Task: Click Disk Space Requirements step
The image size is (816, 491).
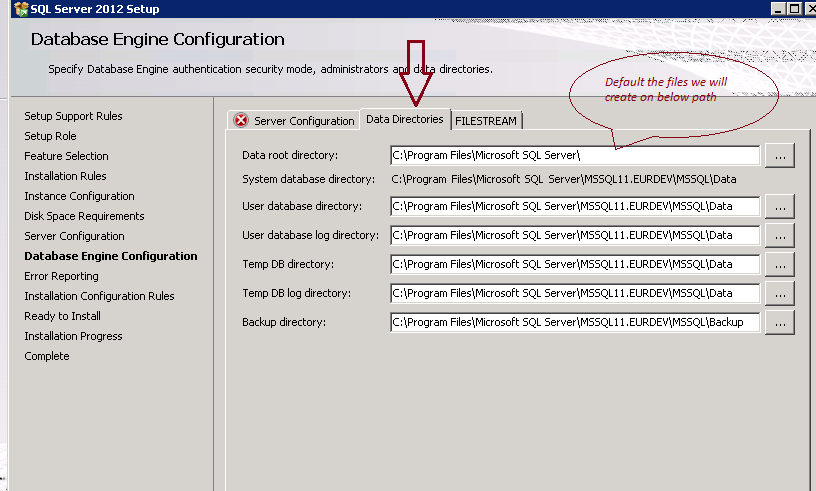Action: pyautogui.click(x=84, y=216)
